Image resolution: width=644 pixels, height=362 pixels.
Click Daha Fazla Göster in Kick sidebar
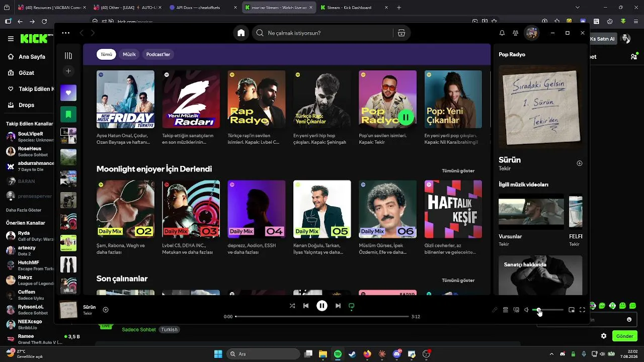point(24,210)
